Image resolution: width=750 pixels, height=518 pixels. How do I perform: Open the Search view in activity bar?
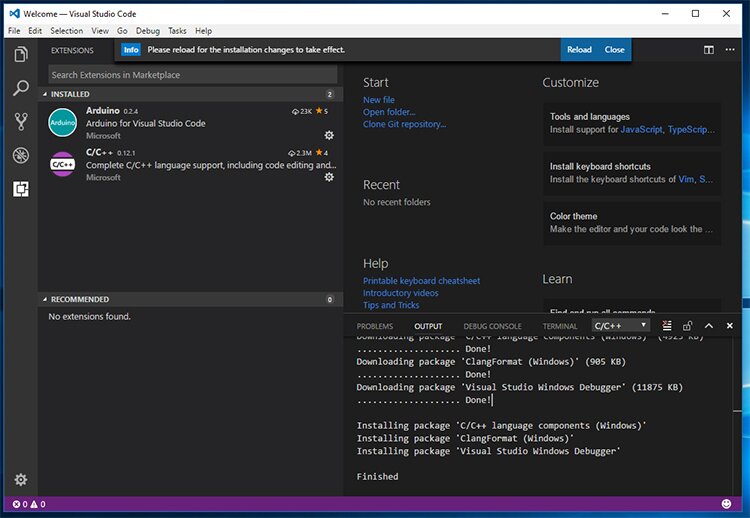tap(21, 88)
